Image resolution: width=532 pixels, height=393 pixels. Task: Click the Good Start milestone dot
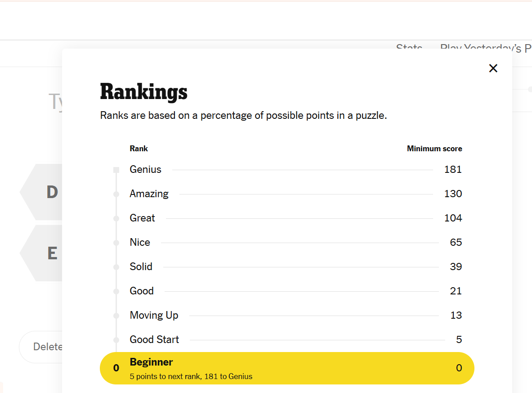[x=116, y=339]
